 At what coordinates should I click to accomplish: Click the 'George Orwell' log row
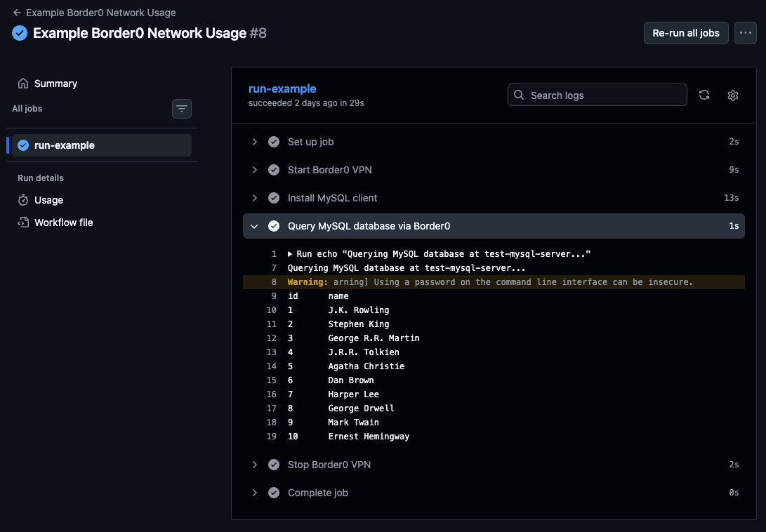pos(494,408)
